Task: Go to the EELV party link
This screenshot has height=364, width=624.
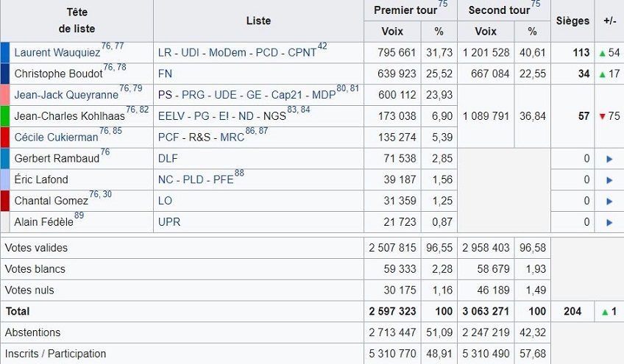Action: pos(171,116)
